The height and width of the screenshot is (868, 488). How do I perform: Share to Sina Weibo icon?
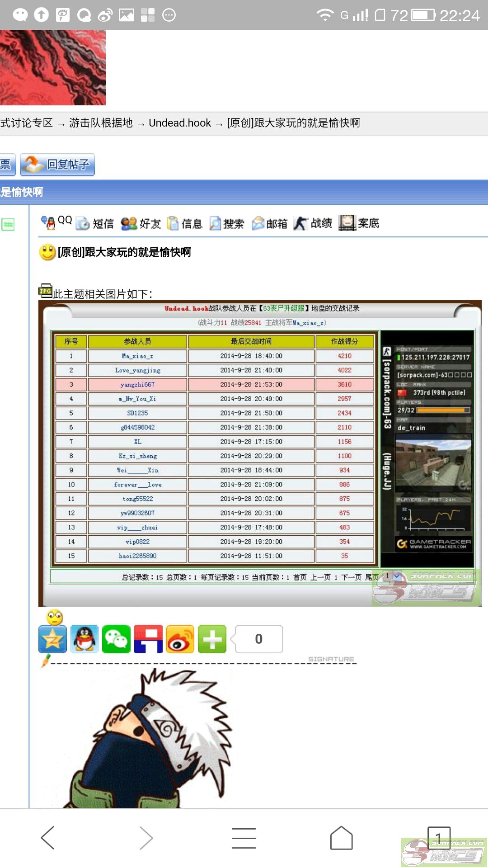[180, 639]
